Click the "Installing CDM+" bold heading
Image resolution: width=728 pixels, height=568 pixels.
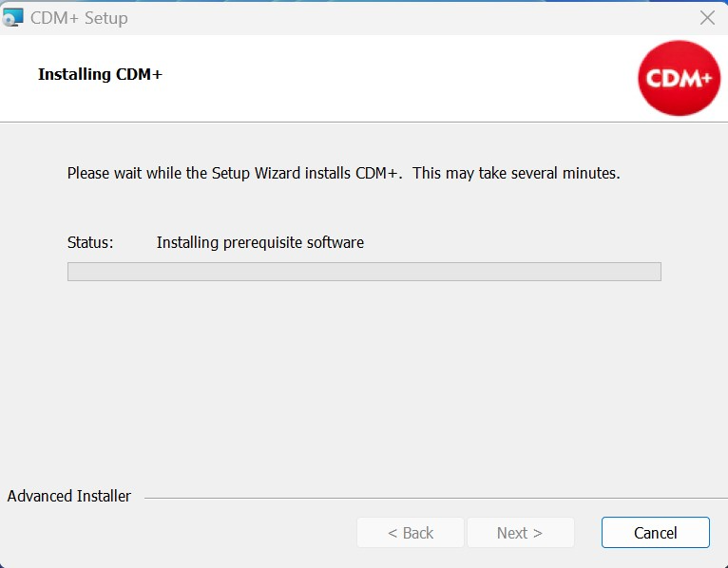pyautogui.click(x=100, y=74)
